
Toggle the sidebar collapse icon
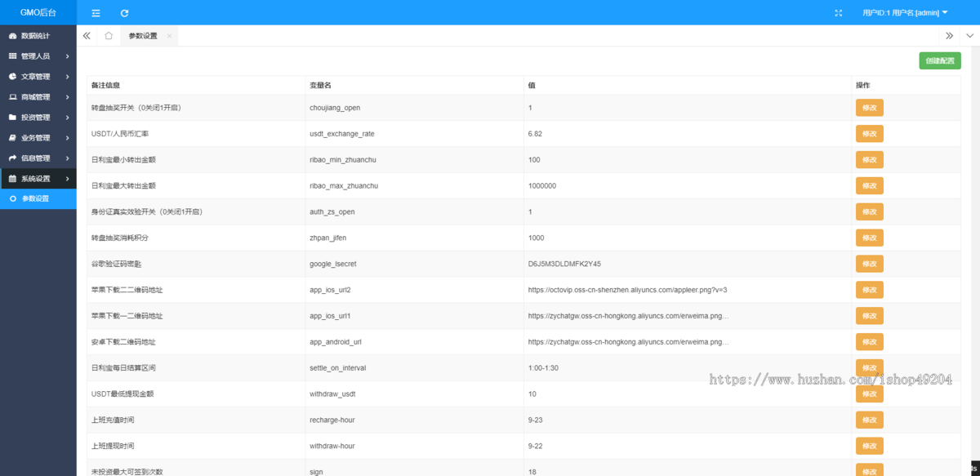96,13
